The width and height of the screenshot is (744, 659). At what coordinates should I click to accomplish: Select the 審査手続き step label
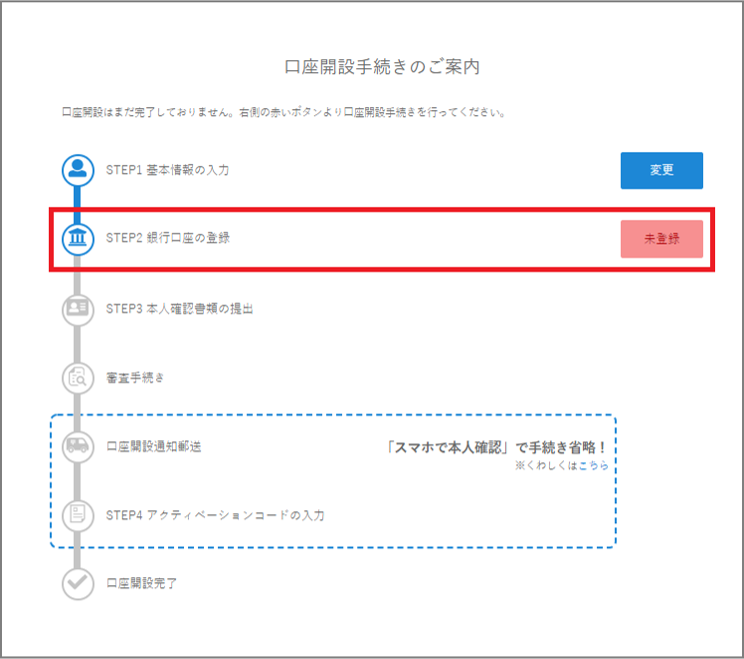135,378
